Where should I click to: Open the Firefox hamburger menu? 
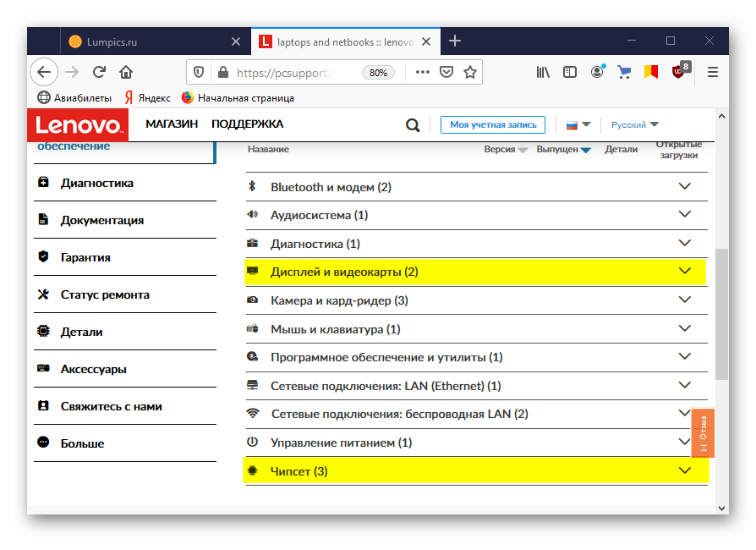[x=713, y=72]
